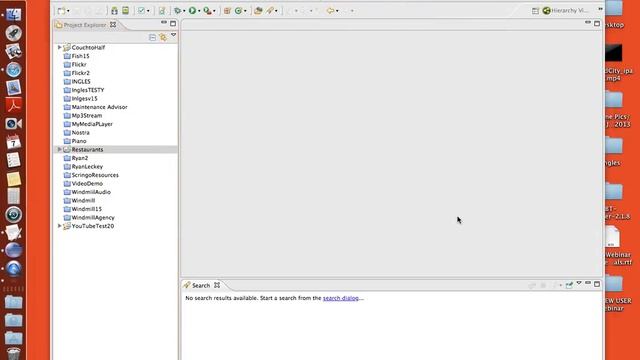Open Adobe Reader in the dock
The width and height of the screenshot is (640, 360).
(x=13, y=105)
